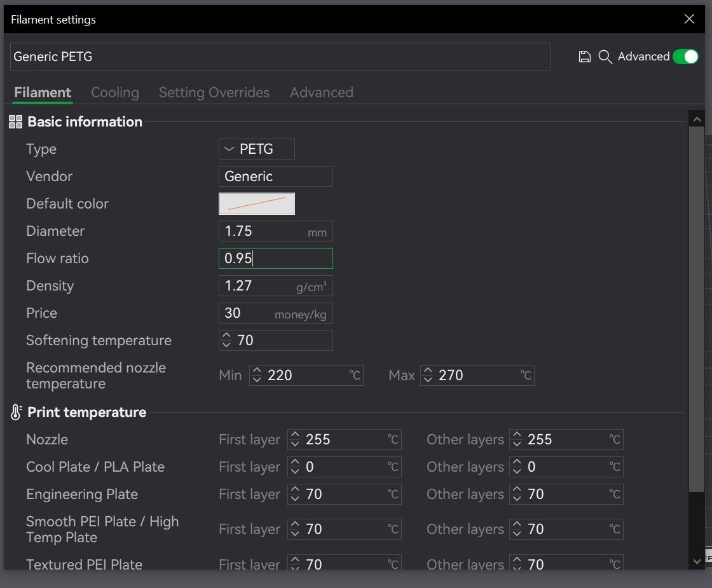Decrease Cool Plate other layers temperature

pos(517,471)
